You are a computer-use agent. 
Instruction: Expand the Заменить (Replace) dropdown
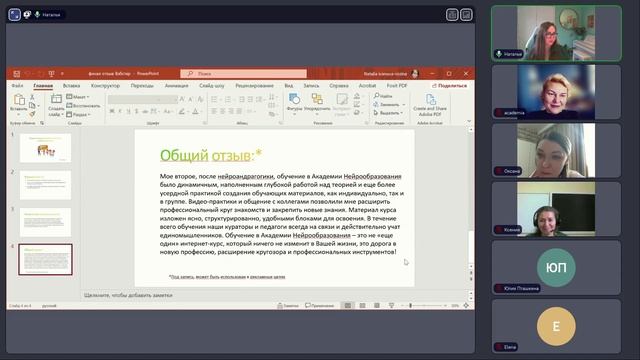[389, 104]
